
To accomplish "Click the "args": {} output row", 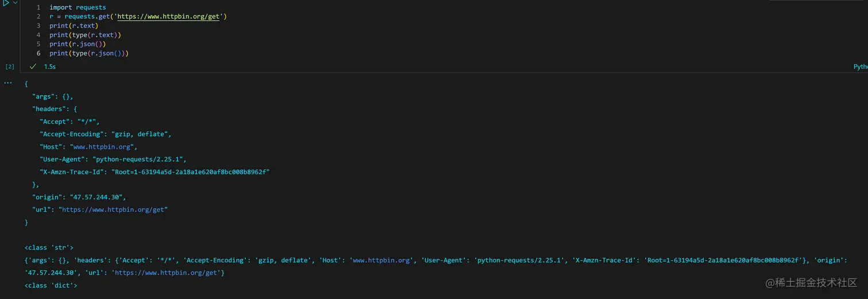I will click(x=53, y=96).
